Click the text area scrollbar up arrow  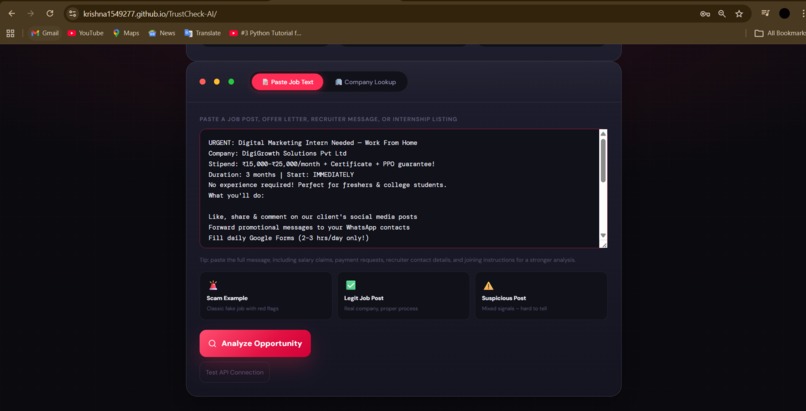(603, 134)
